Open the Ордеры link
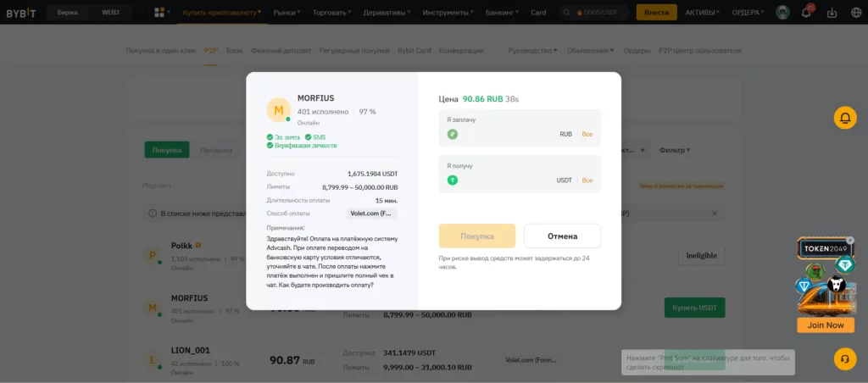Image resolution: width=868 pixels, height=383 pixels. tap(637, 50)
